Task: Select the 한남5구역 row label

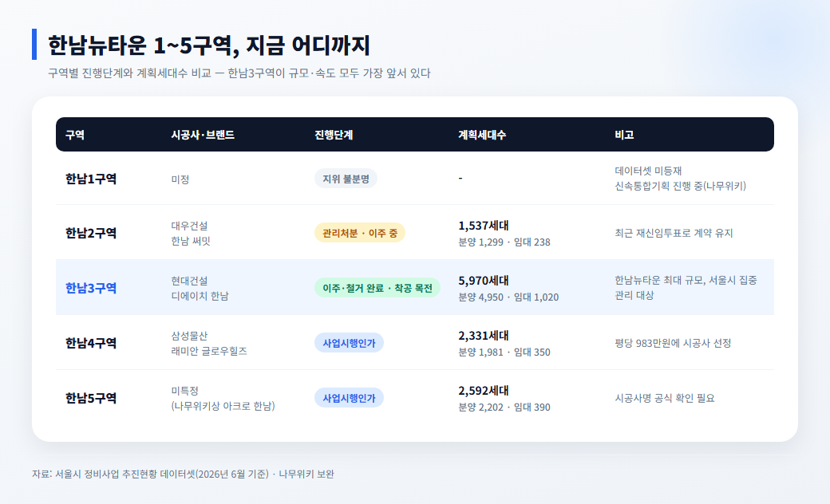Action: 91,398
